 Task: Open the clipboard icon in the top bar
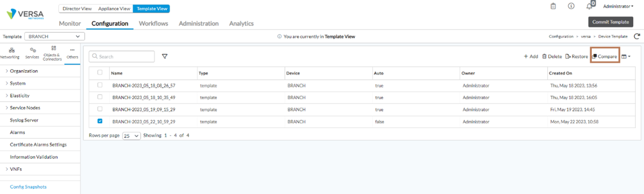pos(553,6)
